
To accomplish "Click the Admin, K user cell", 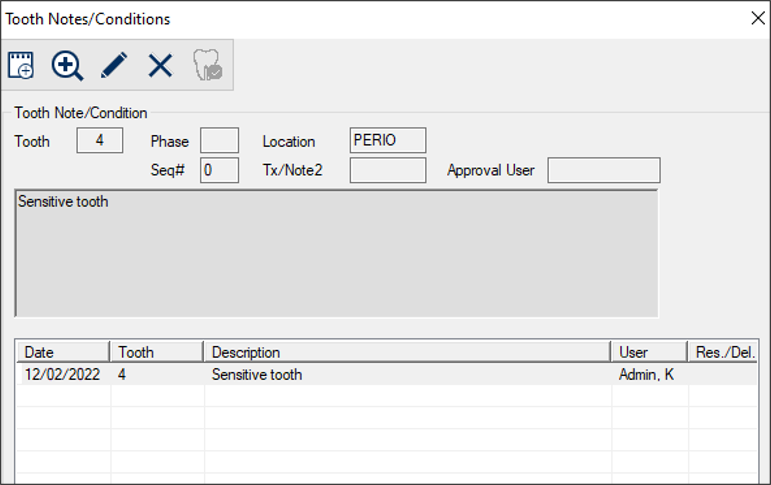I will (647, 375).
